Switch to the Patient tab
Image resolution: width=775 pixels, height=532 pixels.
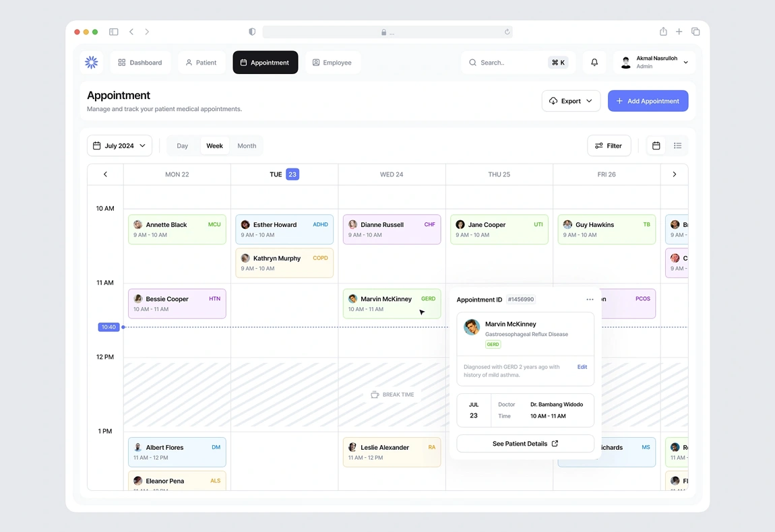click(x=201, y=62)
